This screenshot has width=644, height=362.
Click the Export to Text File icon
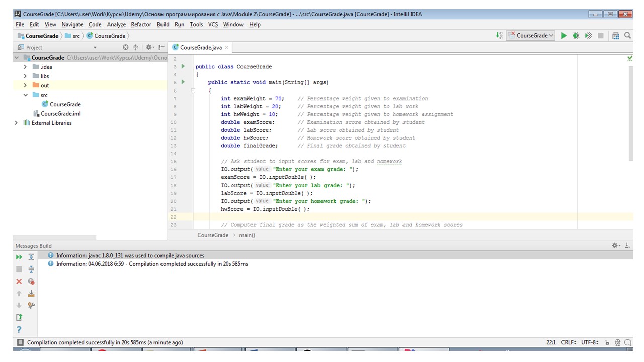(x=19, y=317)
